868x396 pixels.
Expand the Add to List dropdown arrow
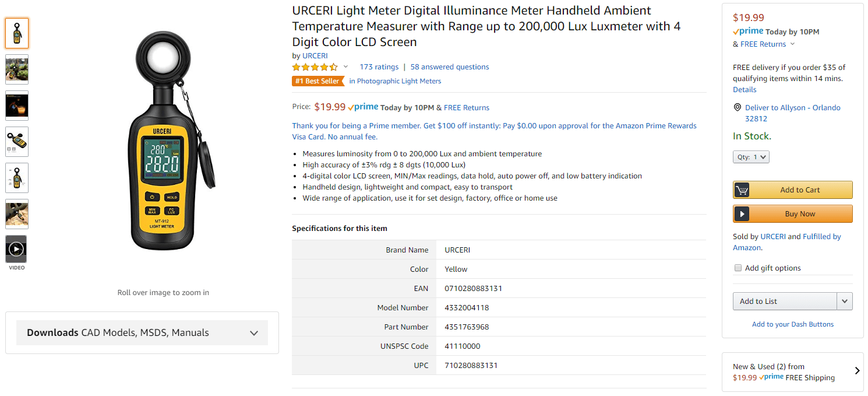pos(845,302)
